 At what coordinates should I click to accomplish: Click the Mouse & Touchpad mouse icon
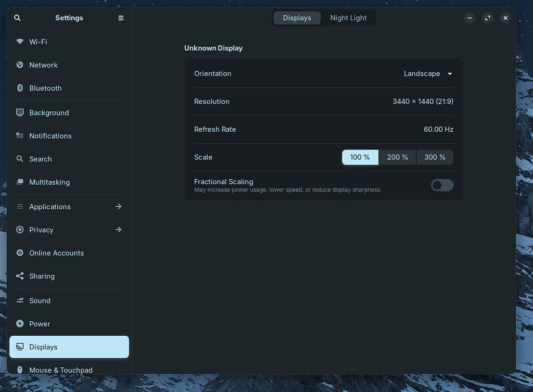[20, 370]
